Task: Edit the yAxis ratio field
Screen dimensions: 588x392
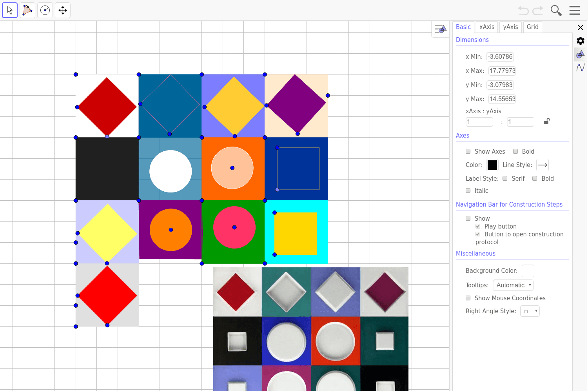Action: (x=521, y=122)
